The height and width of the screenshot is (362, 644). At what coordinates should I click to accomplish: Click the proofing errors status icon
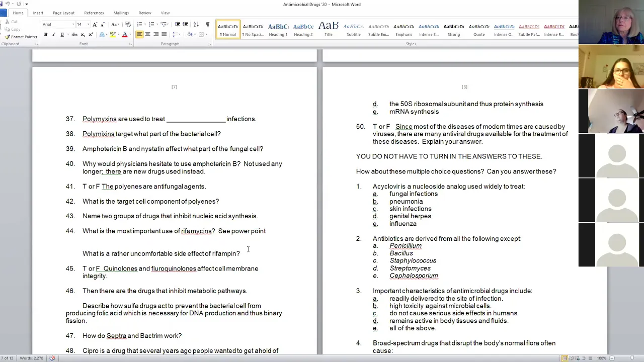click(52, 358)
